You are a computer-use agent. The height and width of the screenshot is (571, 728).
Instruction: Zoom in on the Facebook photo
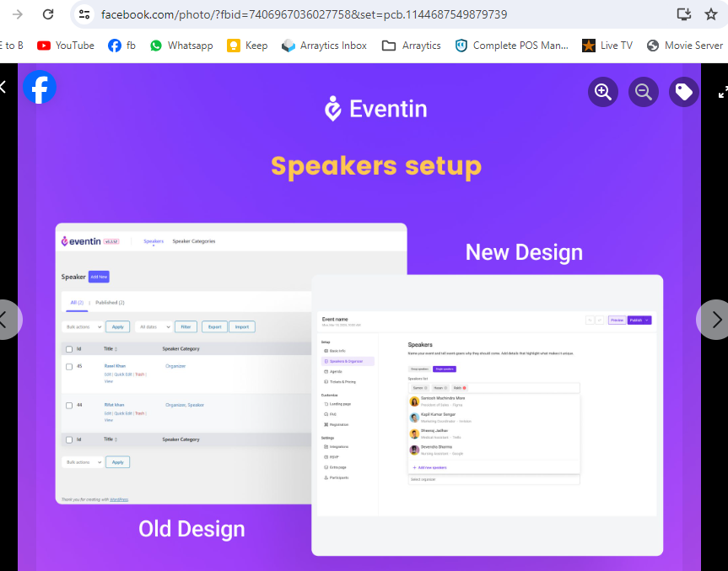pyautogui.click(x=602, y=92)
